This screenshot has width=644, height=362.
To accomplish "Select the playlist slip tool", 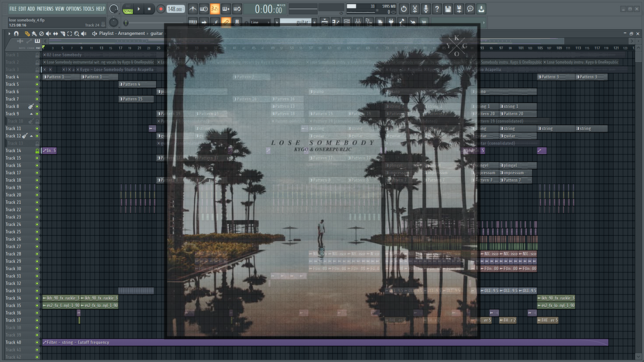I will point(56,34).
